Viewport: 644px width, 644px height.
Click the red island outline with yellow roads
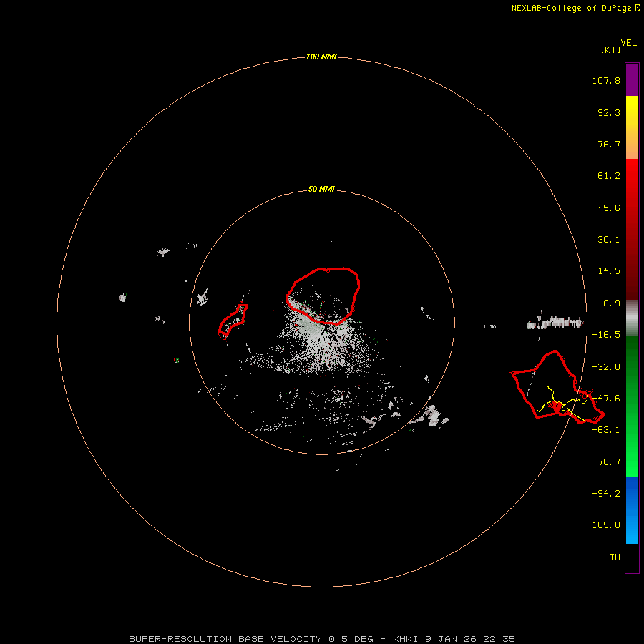click(x=557, y=387)
